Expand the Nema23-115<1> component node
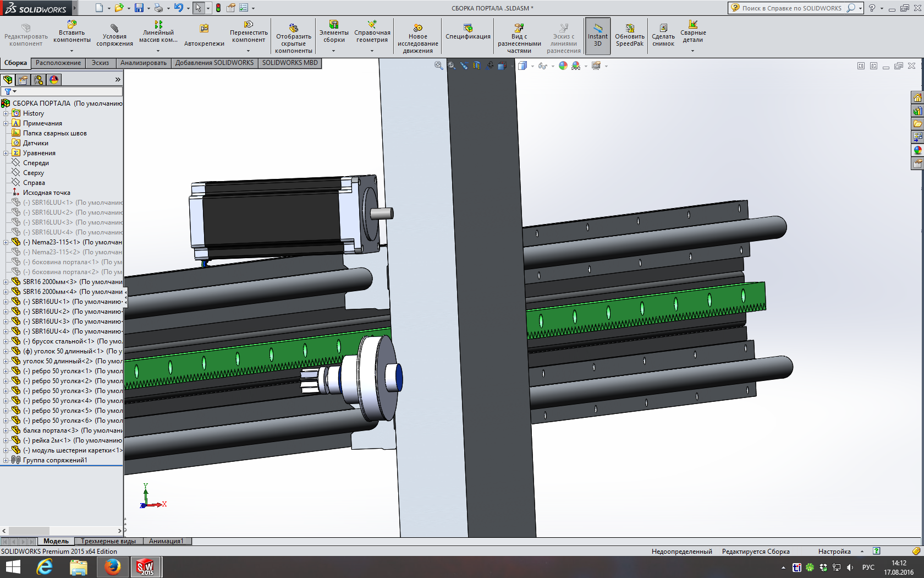The image size is (924, 578). click(6, 242)
